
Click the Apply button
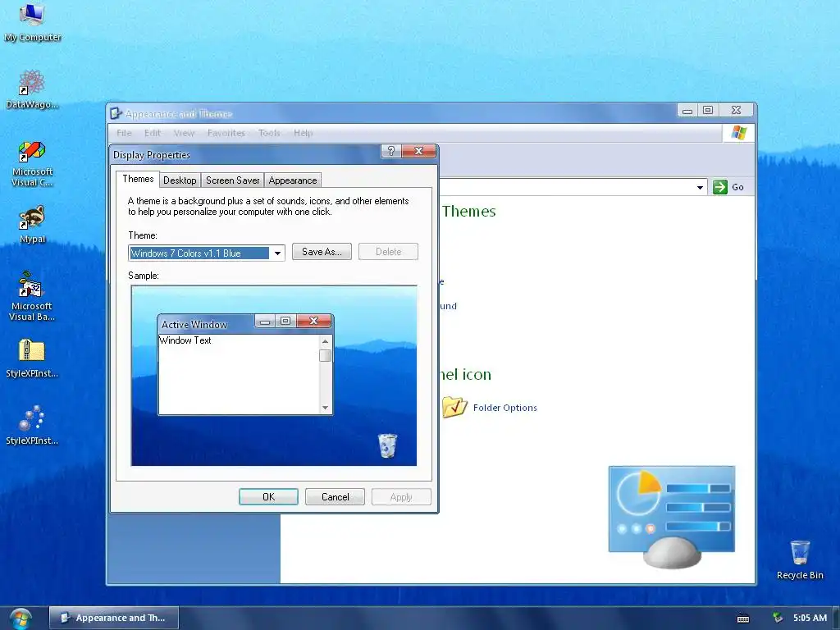tap(400, 496)
